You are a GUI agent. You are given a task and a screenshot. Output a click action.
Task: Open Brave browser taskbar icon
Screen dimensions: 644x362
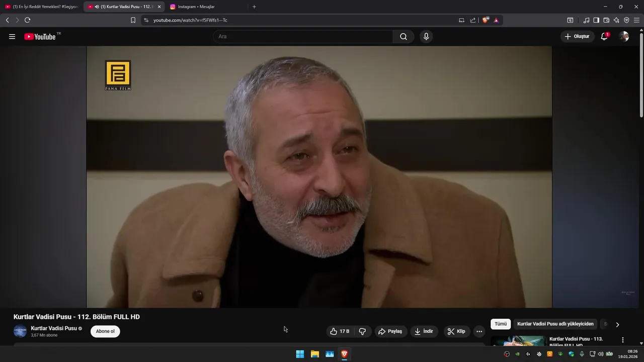pyautogui.click(x=344, y=354)
